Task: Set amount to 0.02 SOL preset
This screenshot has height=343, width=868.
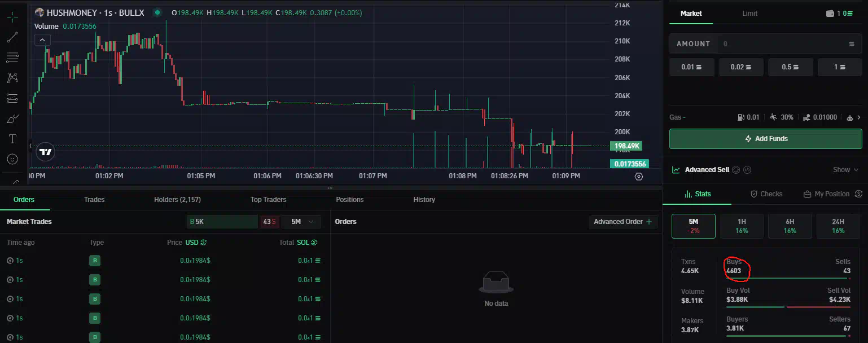Action: pyautogui.click(x=741, y=67)
